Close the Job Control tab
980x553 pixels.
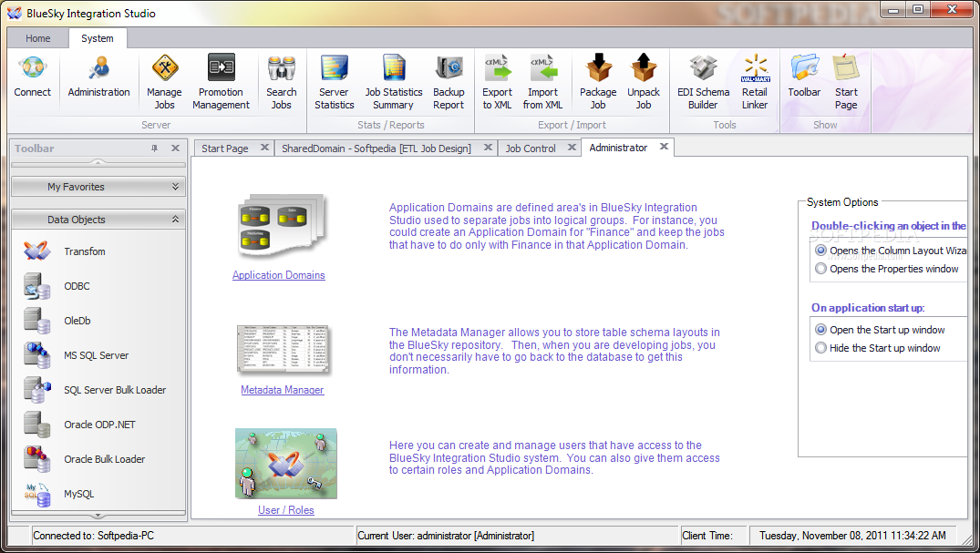point(572,148)
